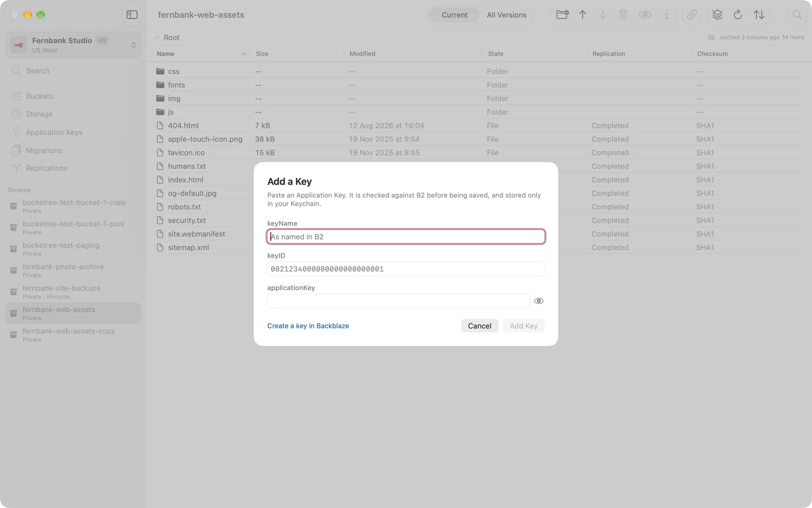Toggle the sidebar panel icon

click(132, 15)
